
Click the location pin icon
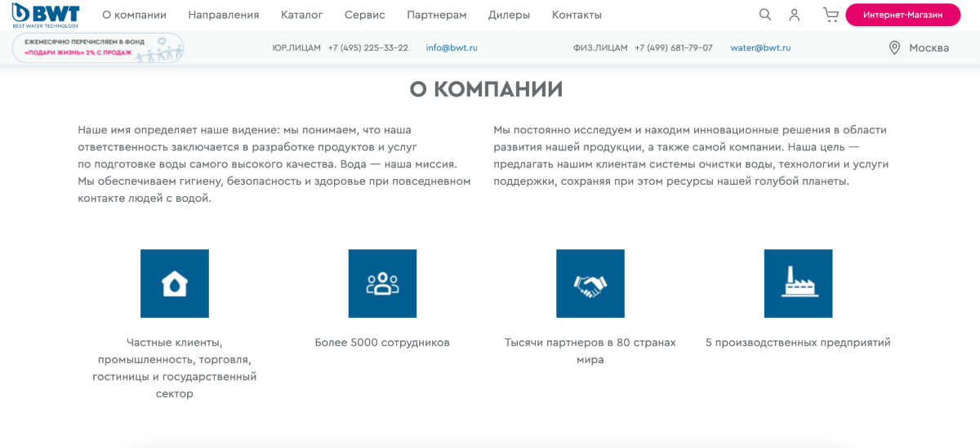[894, 48]
